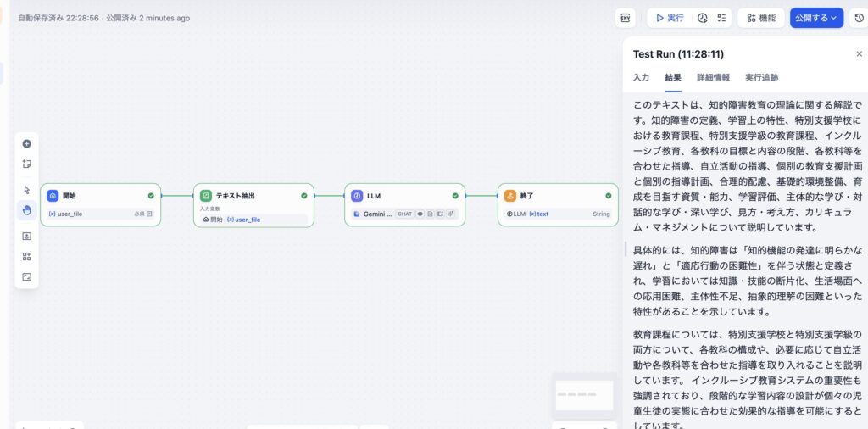Viewport: 868px width, 429px height.
Task: Click the video capability icon in LLM node
Action: click(440, 214)
